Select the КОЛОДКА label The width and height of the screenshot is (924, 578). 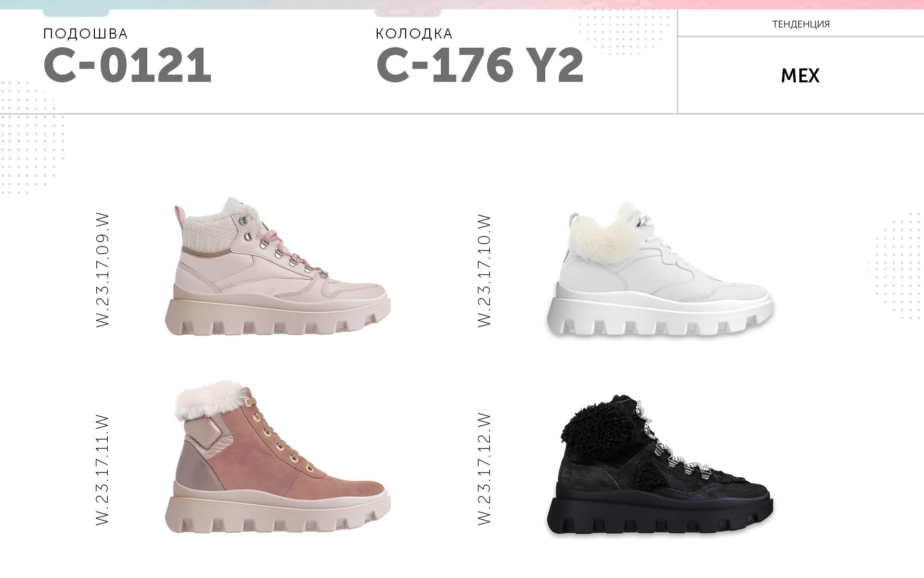pos(414,34)
